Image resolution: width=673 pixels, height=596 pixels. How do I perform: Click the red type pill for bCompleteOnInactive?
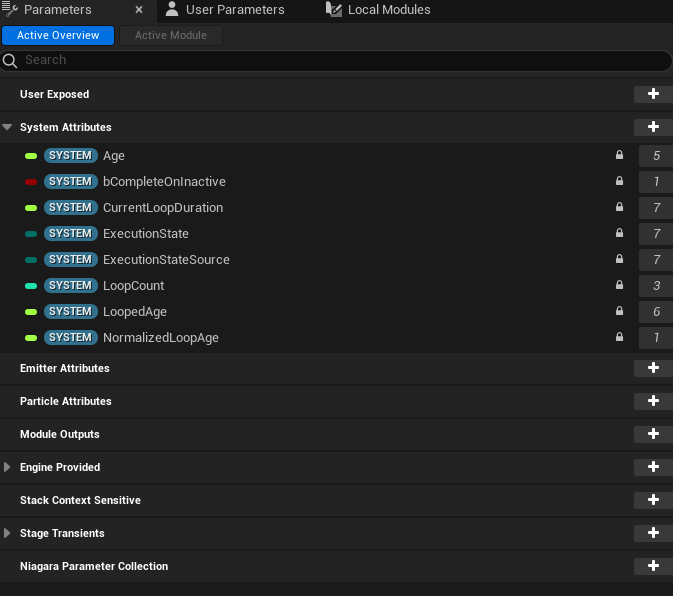pos(31,182)
